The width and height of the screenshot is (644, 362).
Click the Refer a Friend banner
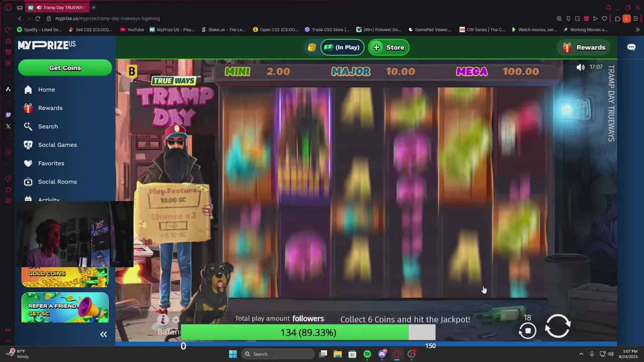[65, 307]
